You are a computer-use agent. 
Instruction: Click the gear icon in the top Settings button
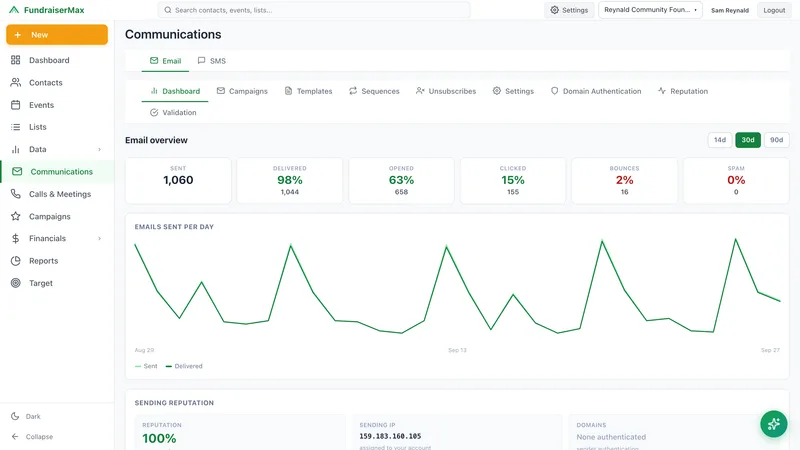[555, 10]
